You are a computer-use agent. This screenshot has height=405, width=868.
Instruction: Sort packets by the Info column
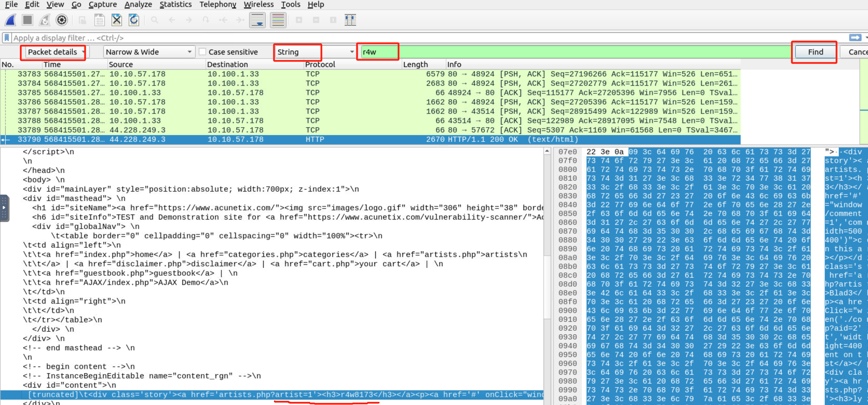pyautogui.click(x=593, y=64)
